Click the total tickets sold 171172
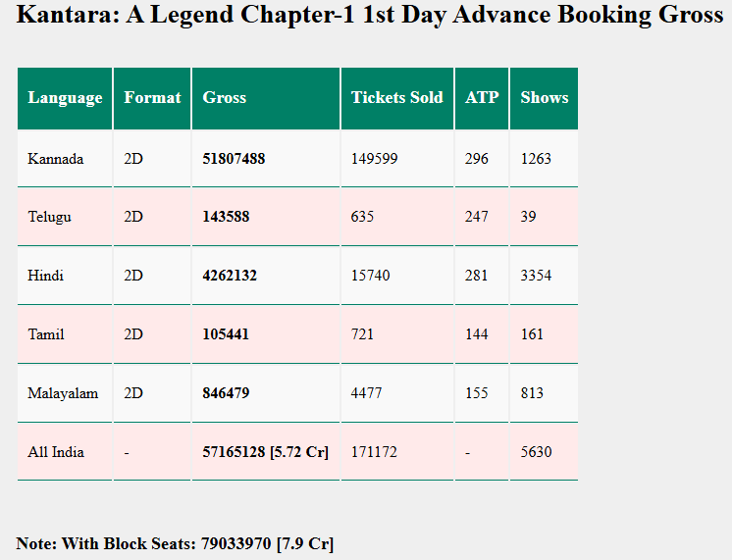The height and width of the screenshot is (560, 732). pyautogui.click(x=374, y=452)
